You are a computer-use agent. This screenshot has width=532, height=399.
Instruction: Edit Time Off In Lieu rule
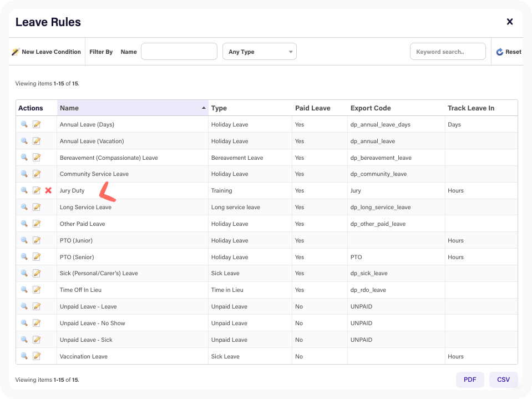point(37,290)
